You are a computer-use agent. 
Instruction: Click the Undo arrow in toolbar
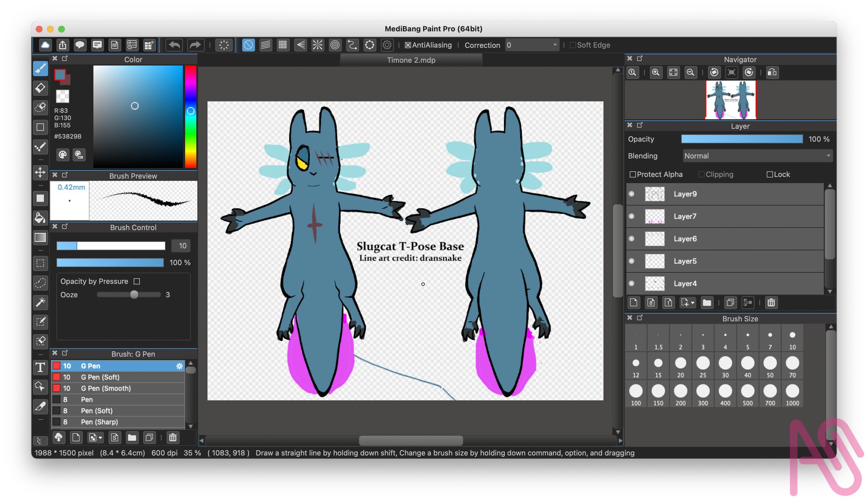pyautogui.click(x=174, y=45)
